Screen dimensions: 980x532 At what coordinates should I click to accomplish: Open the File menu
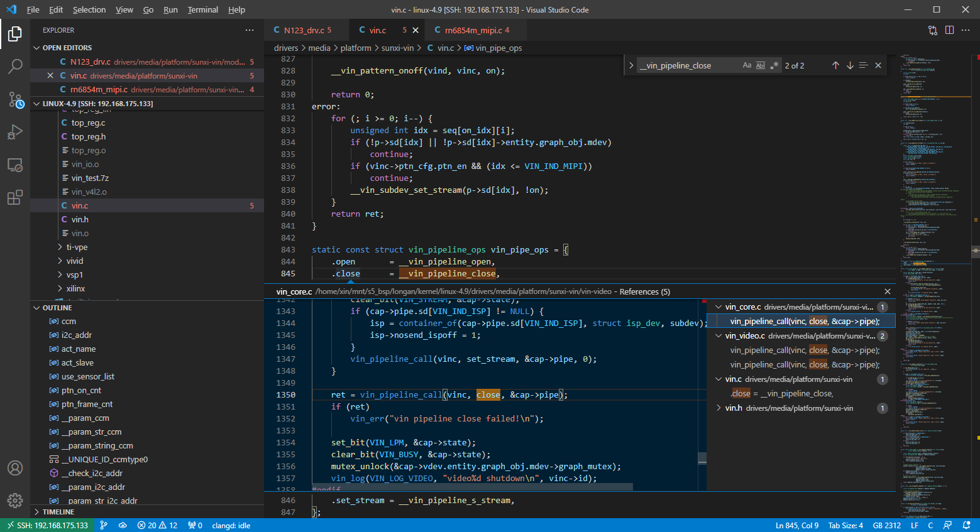pos(33,9)
